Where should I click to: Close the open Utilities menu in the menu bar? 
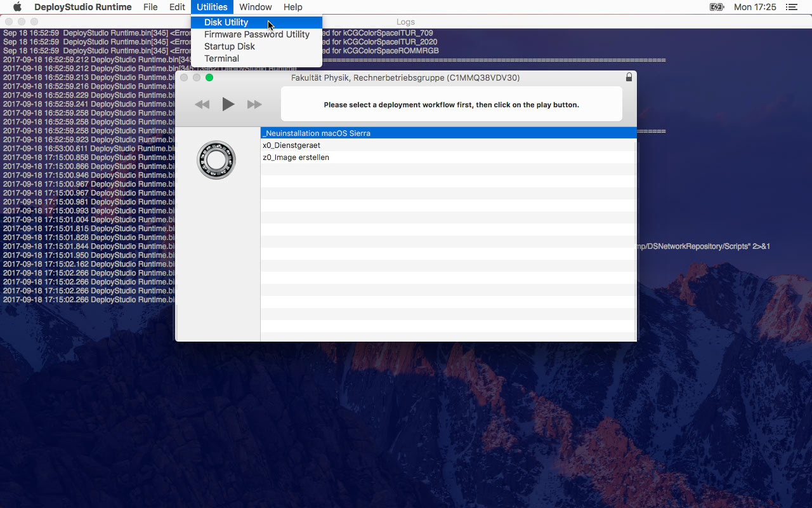pyautogui.click(x=212, y=7)
